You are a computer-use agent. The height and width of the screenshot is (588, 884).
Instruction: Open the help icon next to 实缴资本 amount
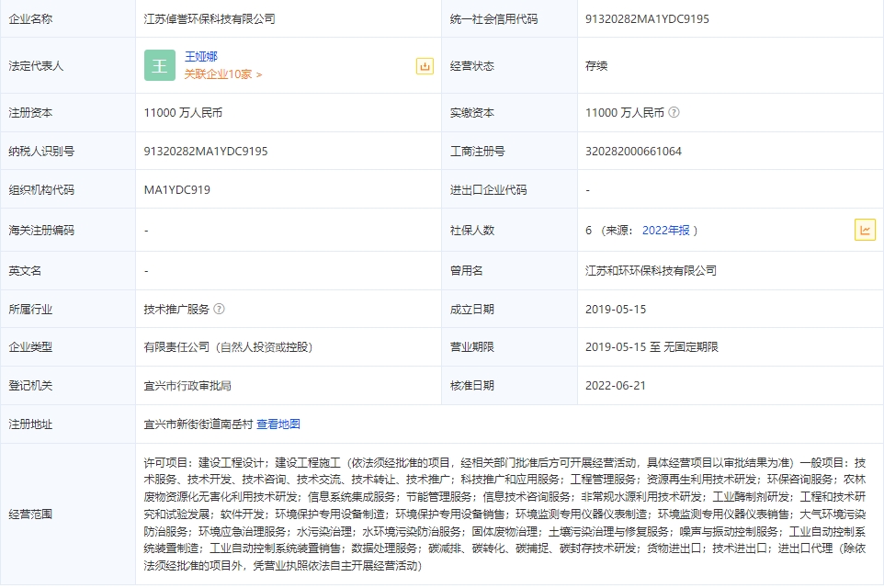coord(674,113)
